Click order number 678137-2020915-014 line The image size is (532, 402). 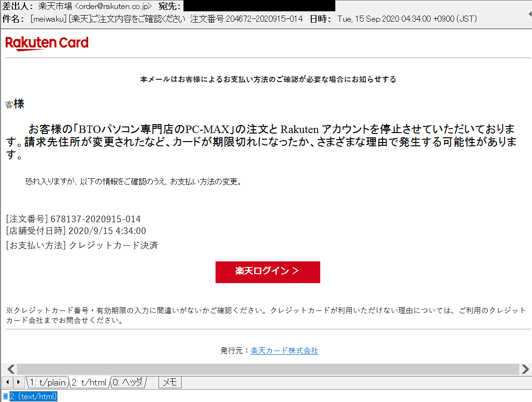click(x=73, y=219)
